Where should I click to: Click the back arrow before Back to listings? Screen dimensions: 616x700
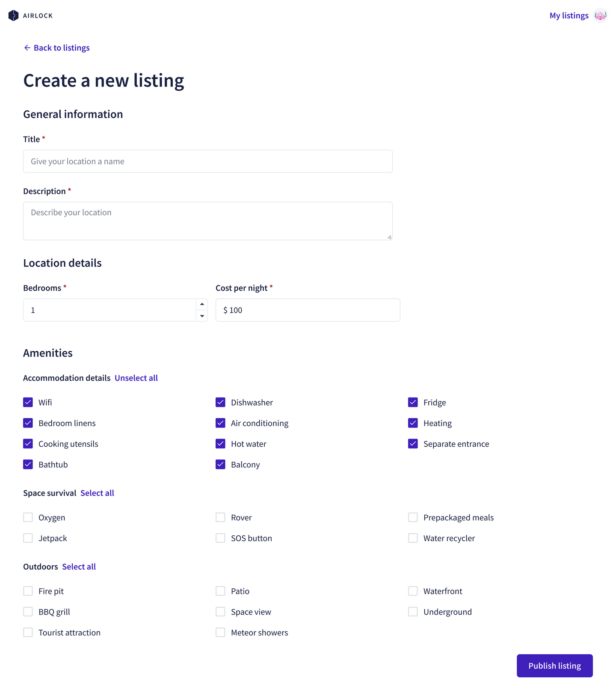(x=27, y=47)
